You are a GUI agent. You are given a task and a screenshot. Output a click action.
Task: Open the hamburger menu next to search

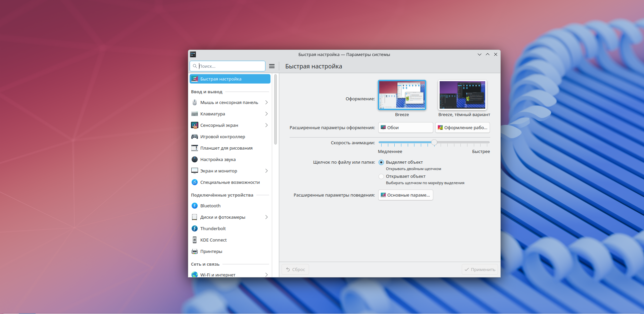pos(272,66)
